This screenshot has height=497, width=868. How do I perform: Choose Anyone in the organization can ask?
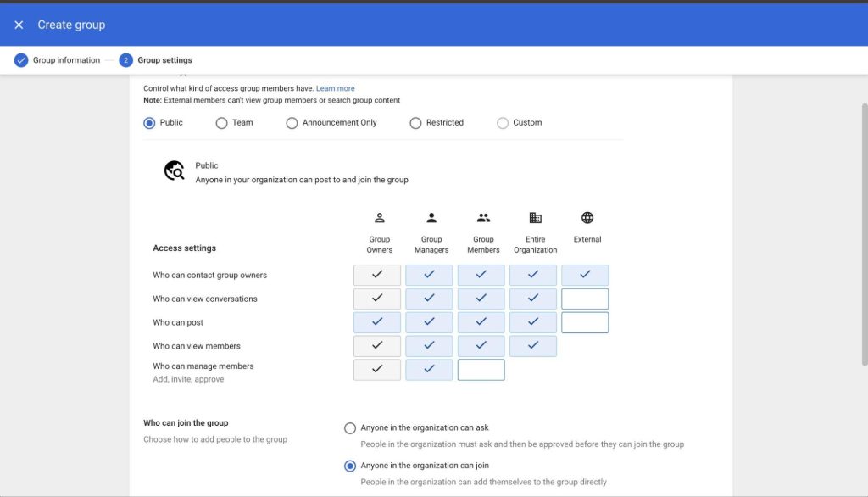coord(350,428)
